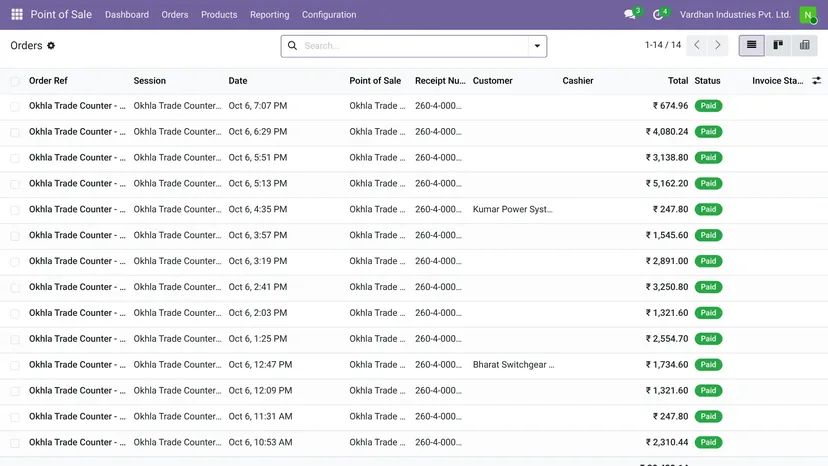Click the ₹ 1,545.60 total cell
Image resolution: width=828 pixels, height=466 pixels.
(x=666, y=235)
